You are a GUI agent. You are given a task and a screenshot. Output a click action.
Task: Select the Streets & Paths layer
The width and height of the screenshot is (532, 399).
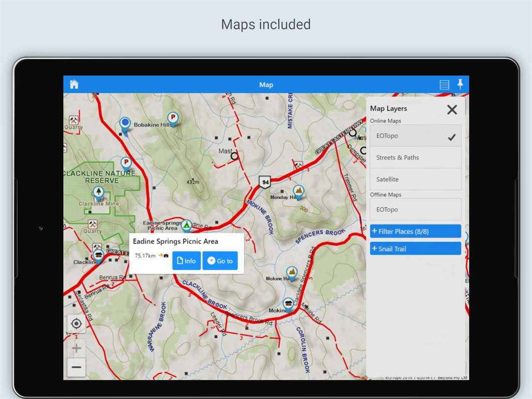(x=416, y=158)
